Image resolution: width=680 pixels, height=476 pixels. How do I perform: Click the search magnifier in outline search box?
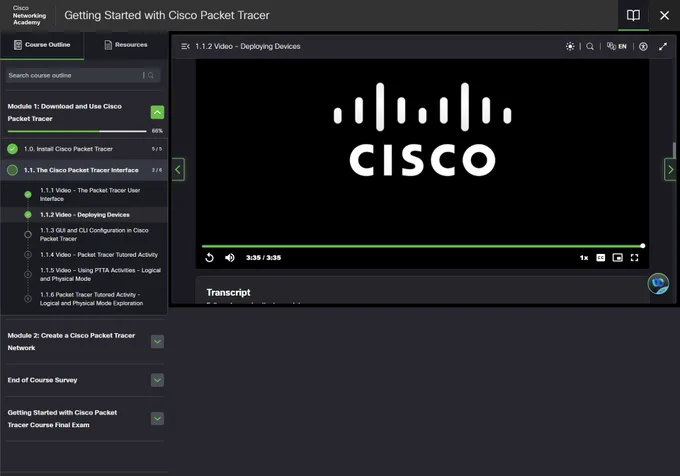(150, 75)
